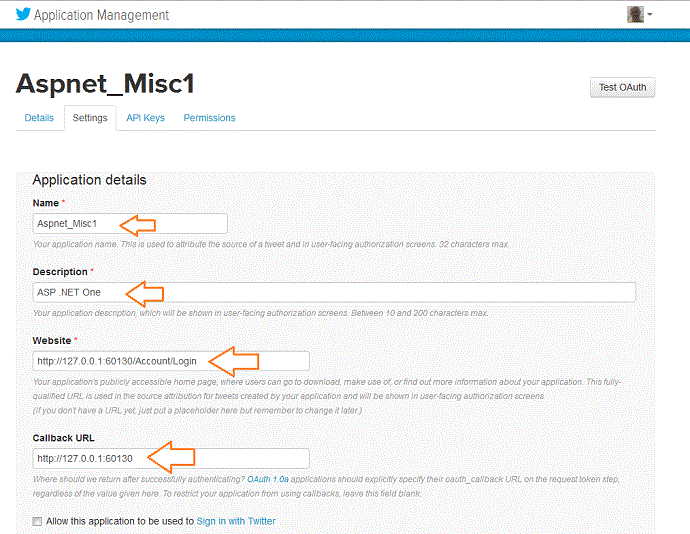Viewport: 690px width, 534px height.
Task: Click the Description field label
Action: [60, 272]
